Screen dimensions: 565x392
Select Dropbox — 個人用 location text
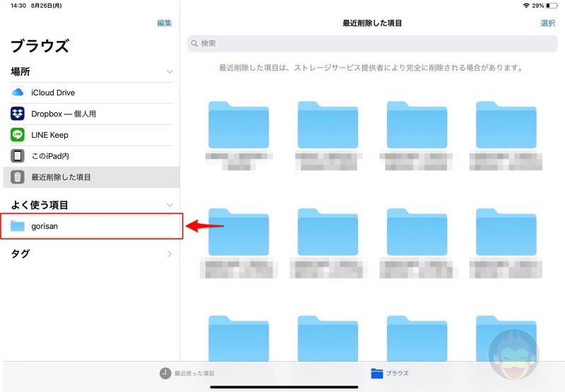(x=64, y=114)
